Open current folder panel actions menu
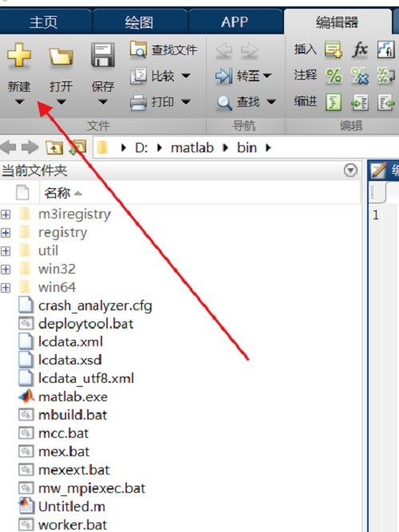Screen dimensions: 399x532 tap(350, 170)
